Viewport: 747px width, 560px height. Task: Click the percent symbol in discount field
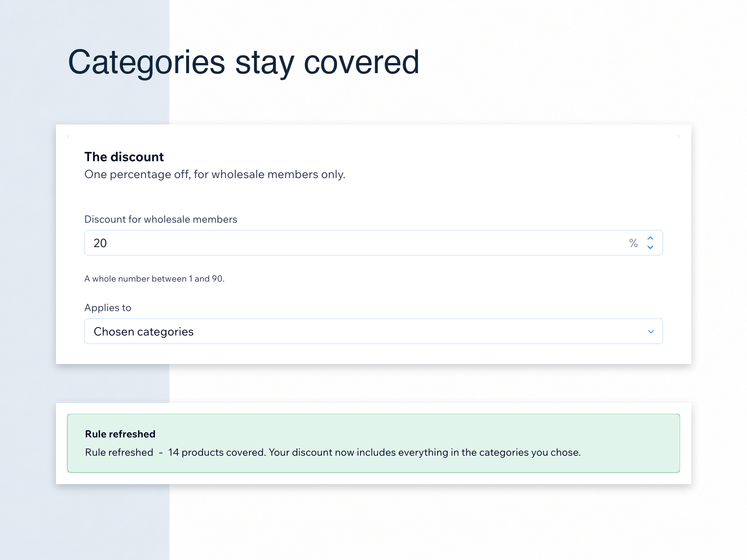[x=633, y=243]
